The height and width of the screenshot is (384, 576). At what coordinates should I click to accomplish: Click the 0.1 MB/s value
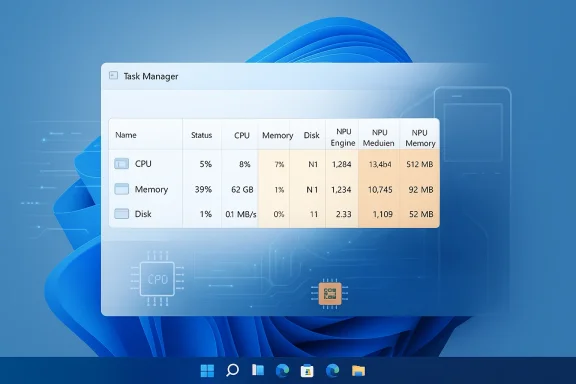point(241,214)
